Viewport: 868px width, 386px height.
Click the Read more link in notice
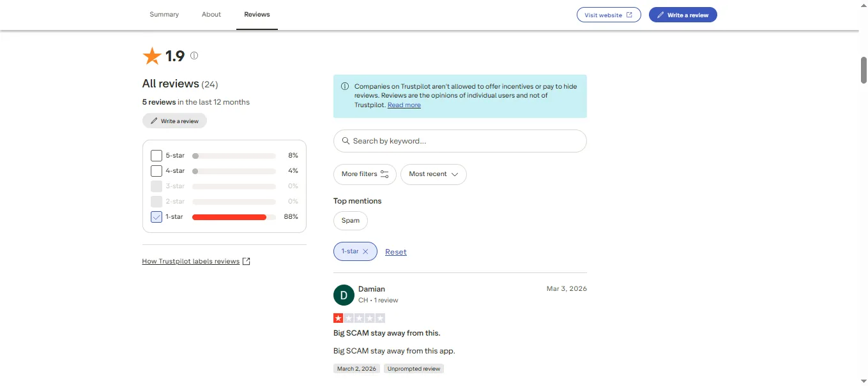pos(404,105)
